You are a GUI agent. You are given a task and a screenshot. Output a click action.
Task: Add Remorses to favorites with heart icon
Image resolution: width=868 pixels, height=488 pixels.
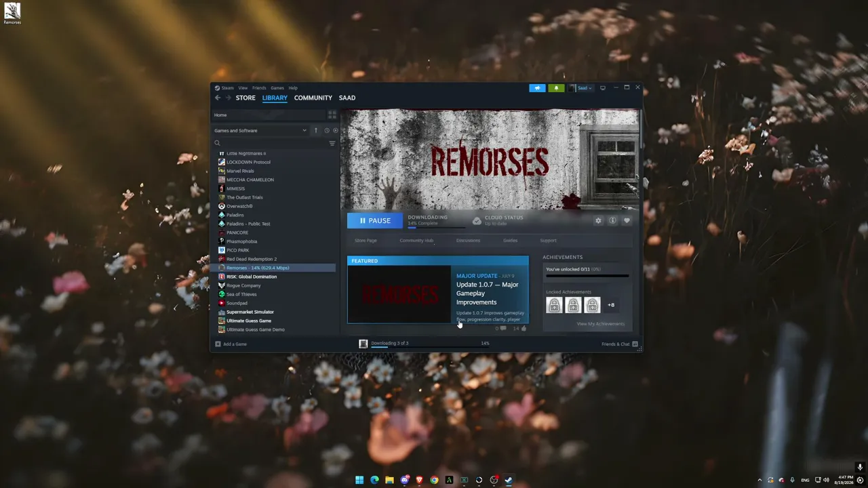tap(627, 220)
